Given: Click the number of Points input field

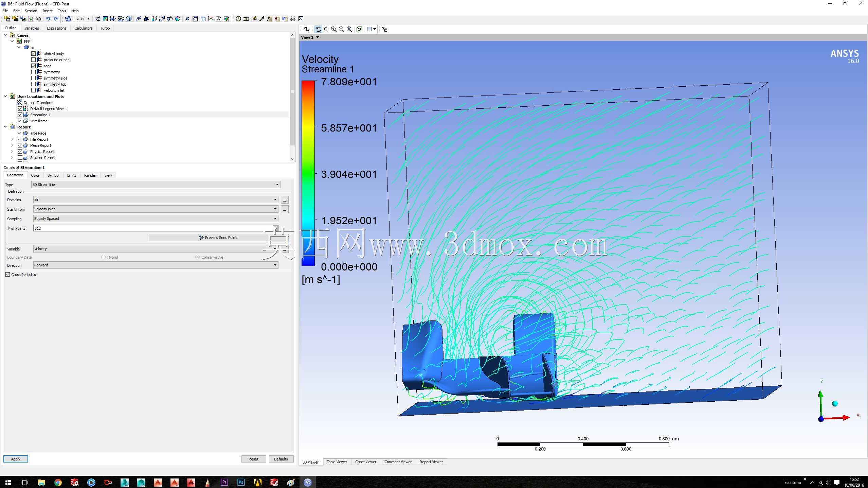Looking at the screenshot, I should [x=153, y=228].
